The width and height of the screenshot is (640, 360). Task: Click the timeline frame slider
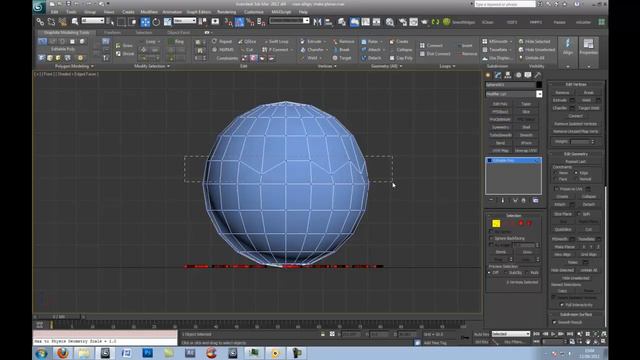(58, 317)
